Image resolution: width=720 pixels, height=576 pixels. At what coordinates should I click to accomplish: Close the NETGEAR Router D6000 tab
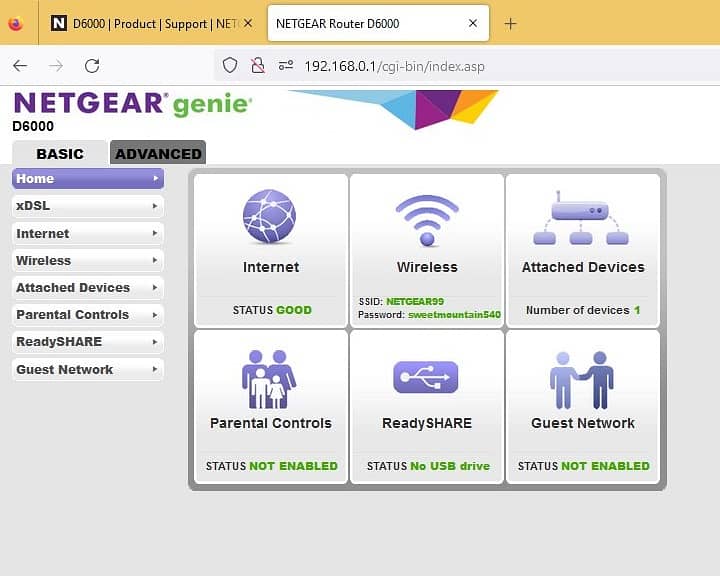click(472, 23)
